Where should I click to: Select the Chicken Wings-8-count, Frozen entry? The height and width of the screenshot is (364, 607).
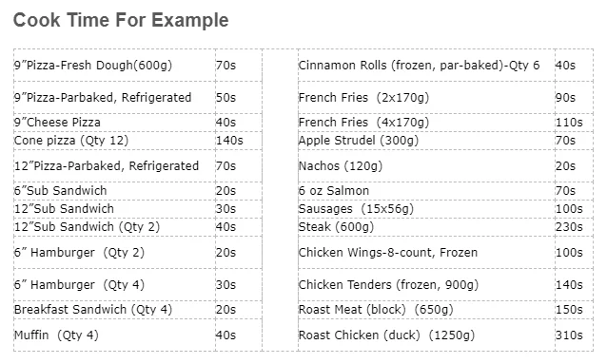[388, 253]
